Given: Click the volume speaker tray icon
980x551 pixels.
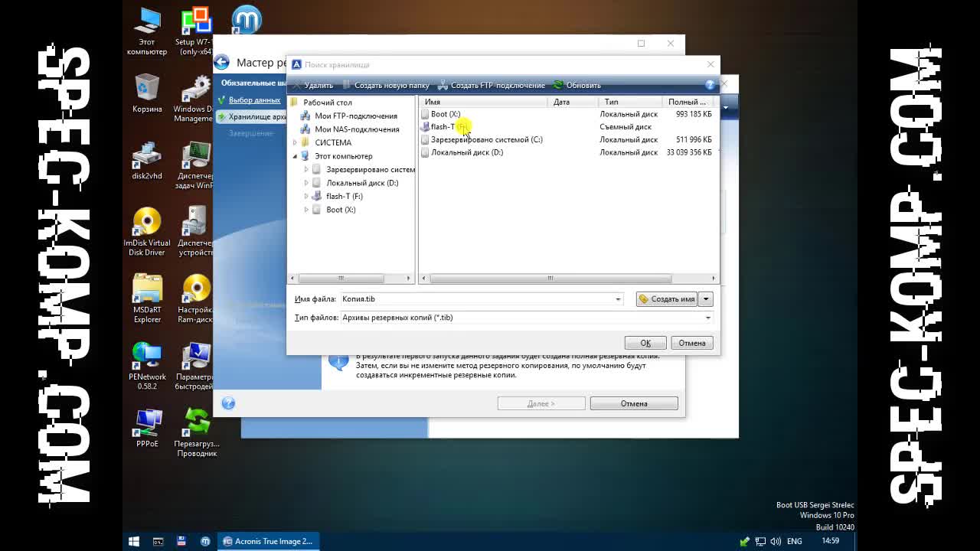Looking at the screenshot, I should tap(775, 541).
